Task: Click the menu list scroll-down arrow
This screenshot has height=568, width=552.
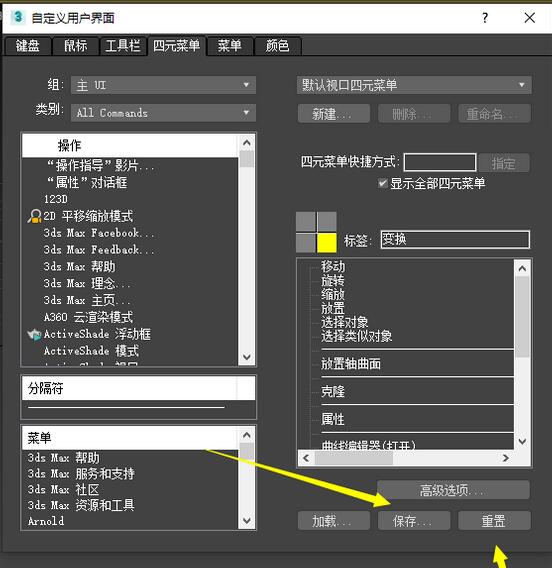Action: point(247,521)
